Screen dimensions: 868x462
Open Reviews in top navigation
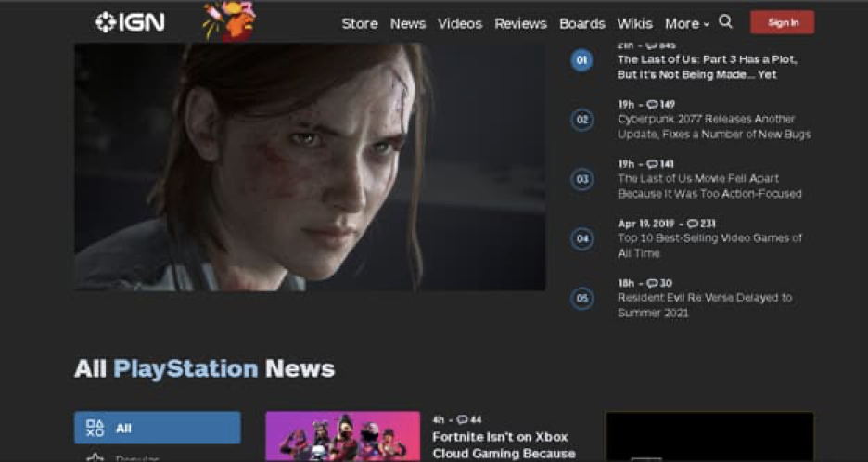pos(521,24)
